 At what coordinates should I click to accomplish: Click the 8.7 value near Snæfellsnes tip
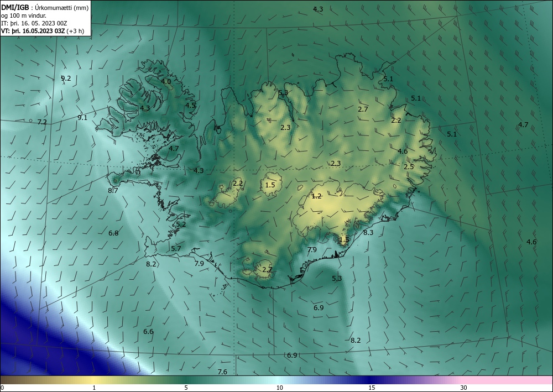pyautogui.click(x=113, y=191)
